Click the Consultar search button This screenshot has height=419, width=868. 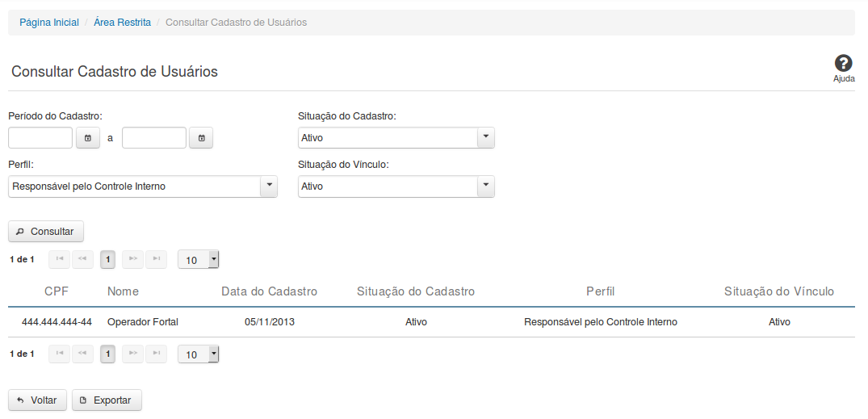click(x=46, y=232)
